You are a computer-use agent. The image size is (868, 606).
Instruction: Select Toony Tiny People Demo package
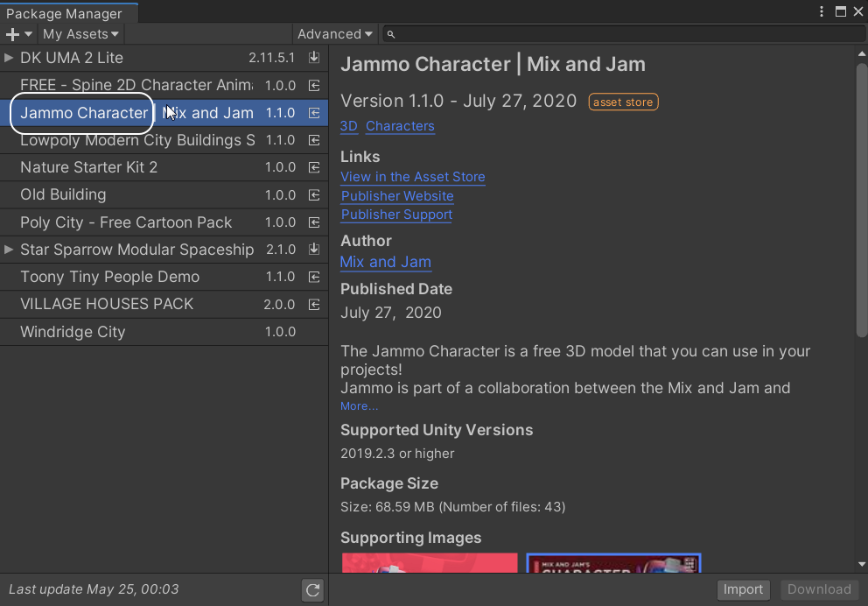pos(164,277)
